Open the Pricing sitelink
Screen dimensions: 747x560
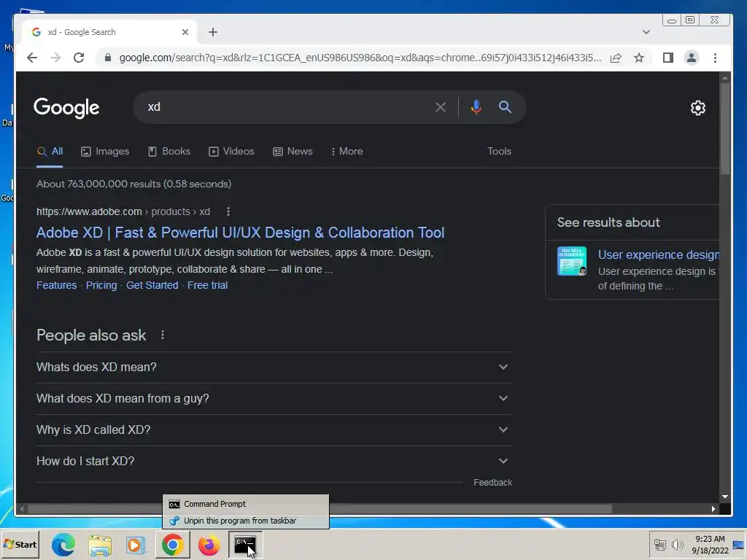tap(101, 285)
